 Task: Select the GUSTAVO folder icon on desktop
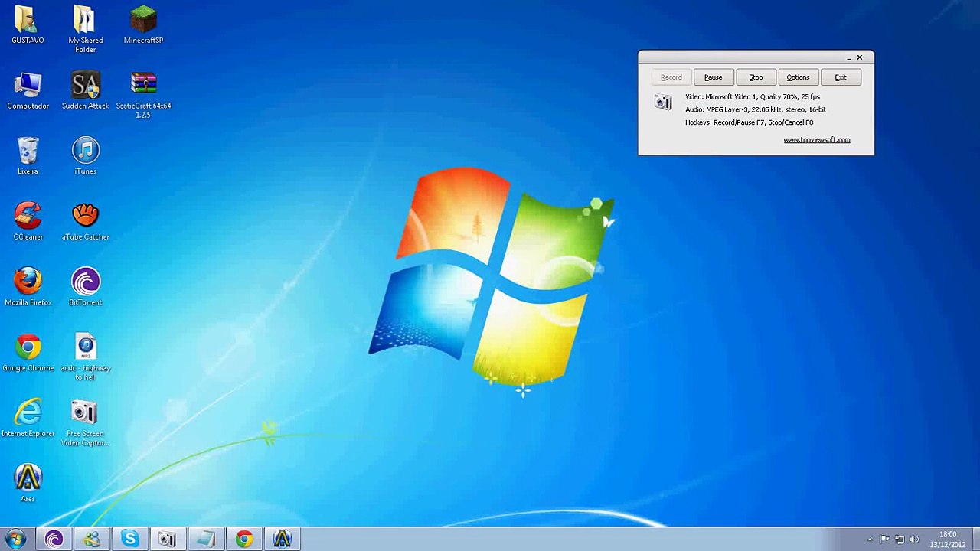[x=28, y=25]
